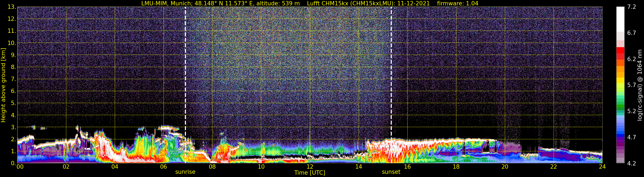Screen dimensions: 644x177
Task: Click the x-axis tick label 24
Action: point(602,167)
